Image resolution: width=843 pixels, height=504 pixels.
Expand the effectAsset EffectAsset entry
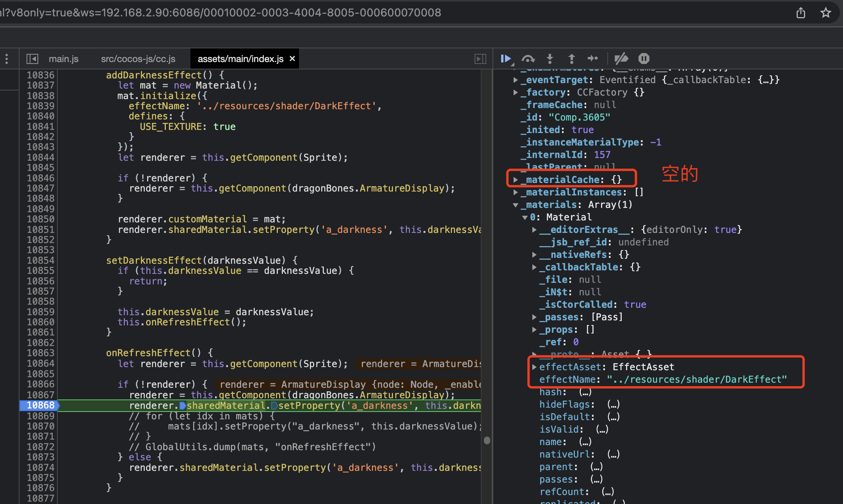pyautogui.click(x=534, y=367)
